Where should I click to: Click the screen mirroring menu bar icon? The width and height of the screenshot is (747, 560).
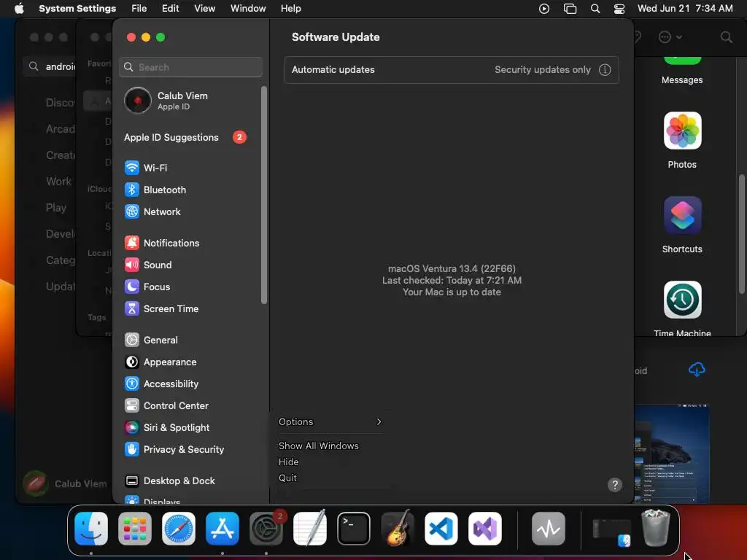[570, 9]
